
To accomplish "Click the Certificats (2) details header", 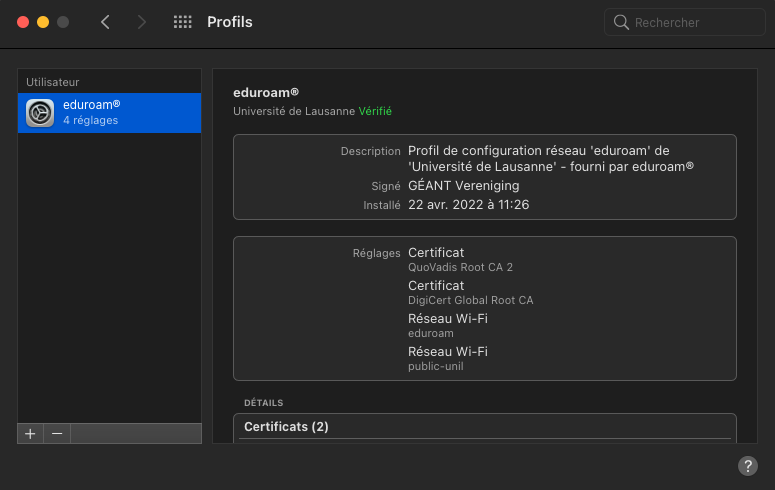I will [x=286, y=427].
